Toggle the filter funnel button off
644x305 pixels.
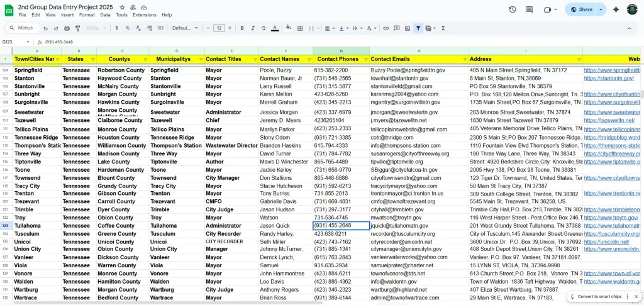[418, 28]
